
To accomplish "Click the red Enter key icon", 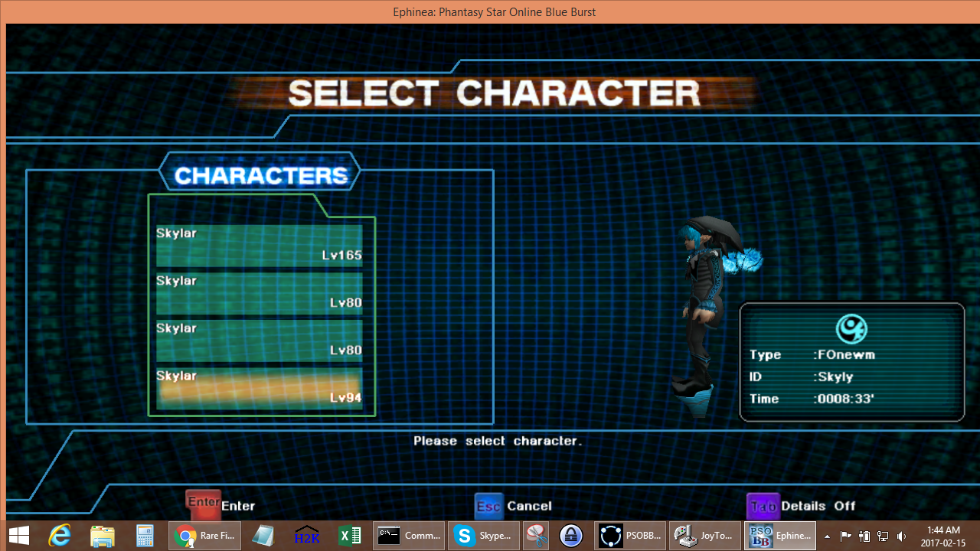I will (x=204, y=504).
